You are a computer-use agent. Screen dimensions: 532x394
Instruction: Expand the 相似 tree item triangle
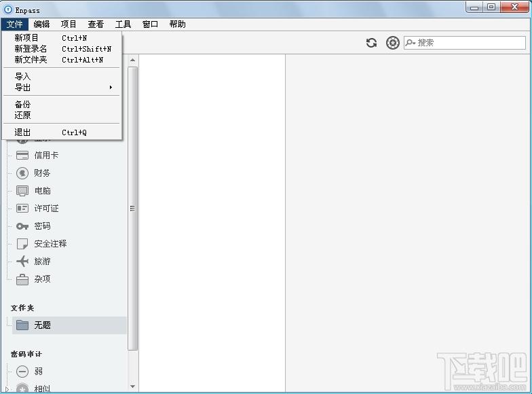tap(6, 389)
